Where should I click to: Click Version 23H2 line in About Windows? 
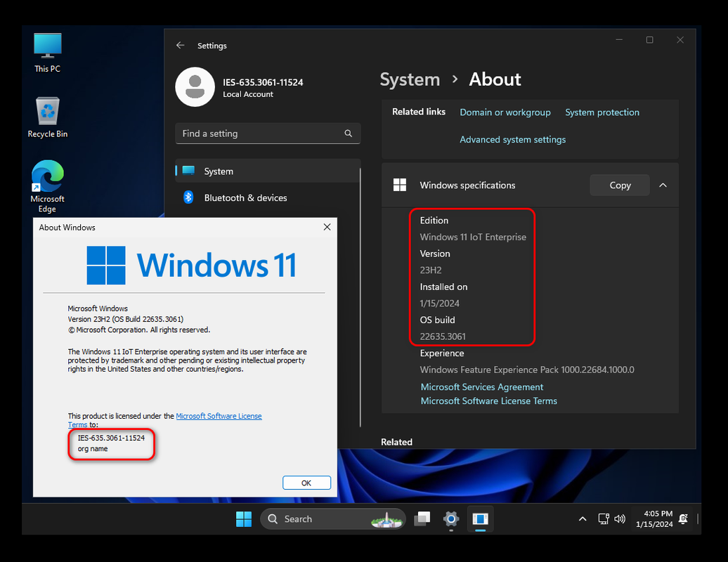126,319
